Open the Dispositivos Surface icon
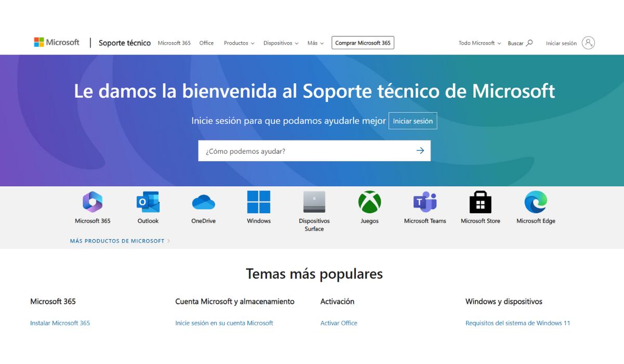This screenshot has height=364, width=624. pos(314,202)
